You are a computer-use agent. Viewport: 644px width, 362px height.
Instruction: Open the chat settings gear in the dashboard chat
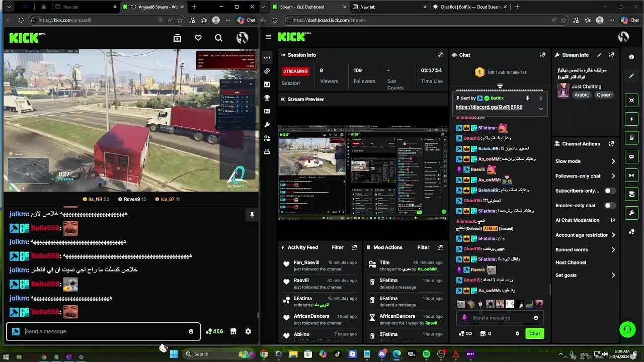517,333
